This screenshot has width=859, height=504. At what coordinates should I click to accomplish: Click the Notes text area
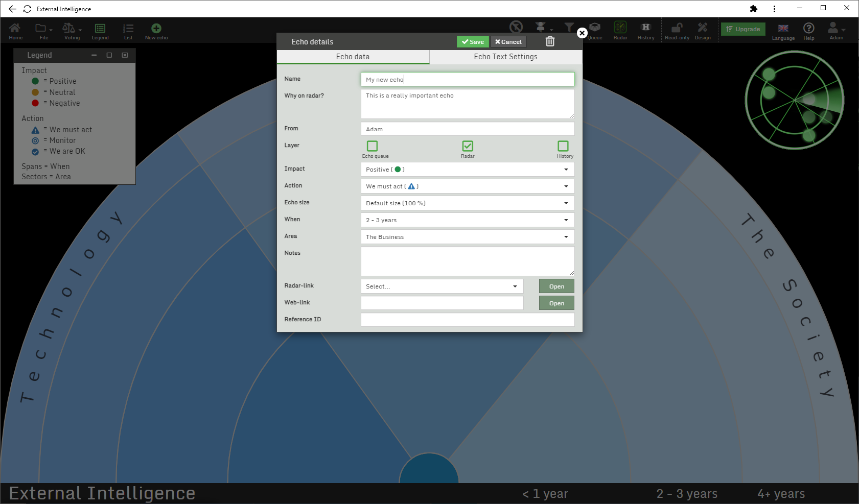coord(468,261)
